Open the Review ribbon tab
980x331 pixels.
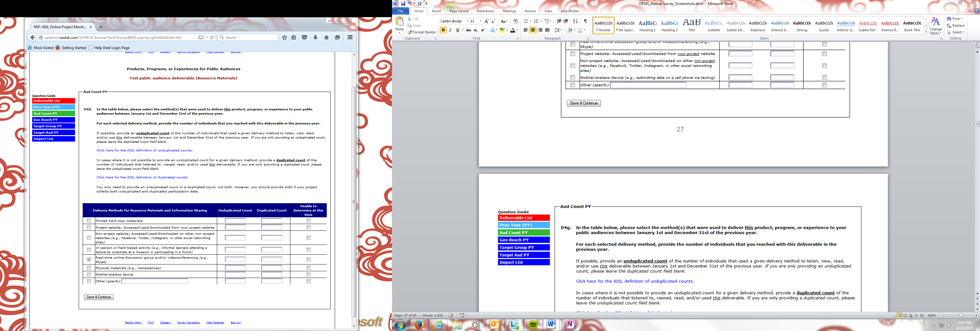[530, 11]
